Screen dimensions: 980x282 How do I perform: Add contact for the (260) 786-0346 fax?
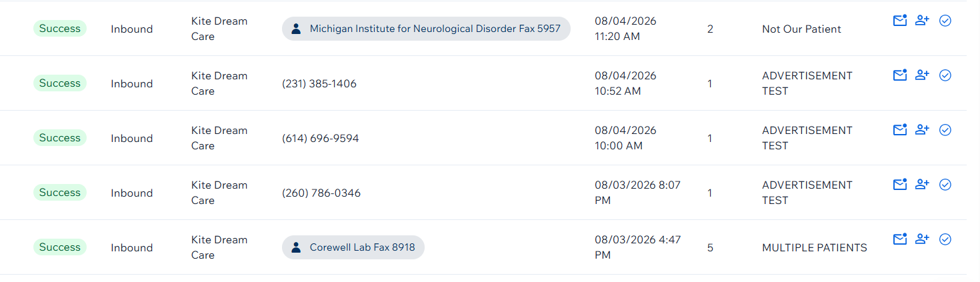click(922, 185)
